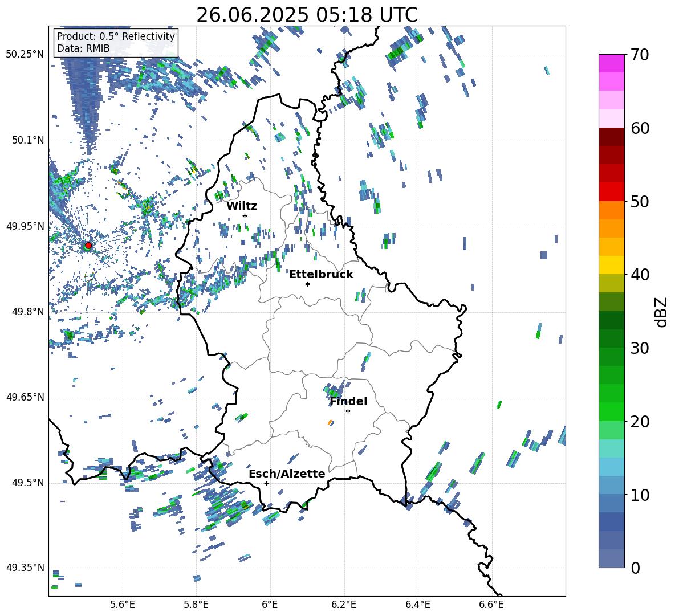Click the 49.8°N latitude label

[x=28, y=312]
